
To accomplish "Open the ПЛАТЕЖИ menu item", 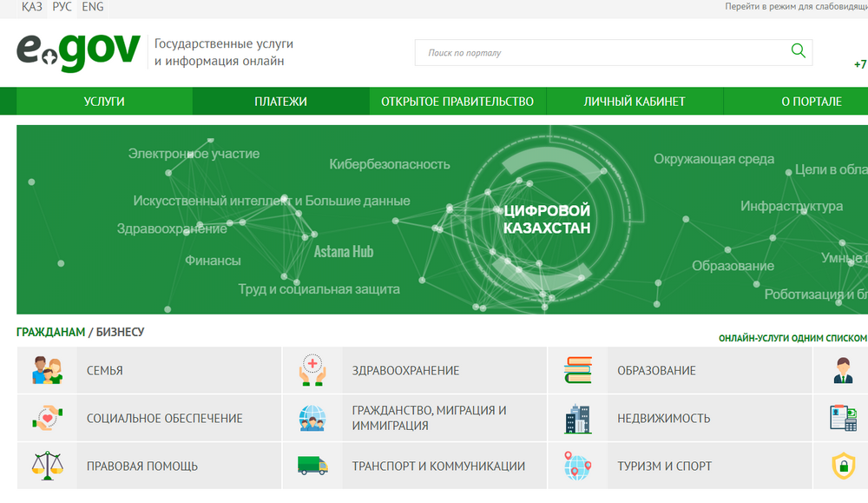I will pos(280,102).
